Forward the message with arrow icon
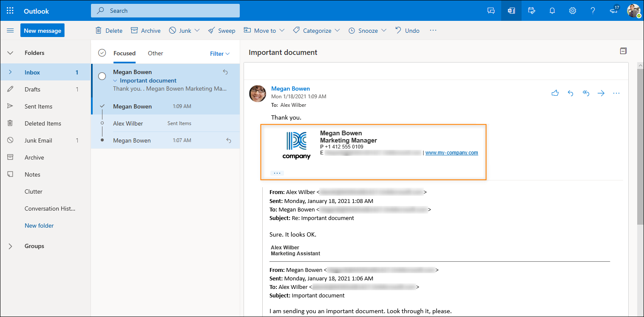Screen dimensions: 644x317 (x=601, y=93)
